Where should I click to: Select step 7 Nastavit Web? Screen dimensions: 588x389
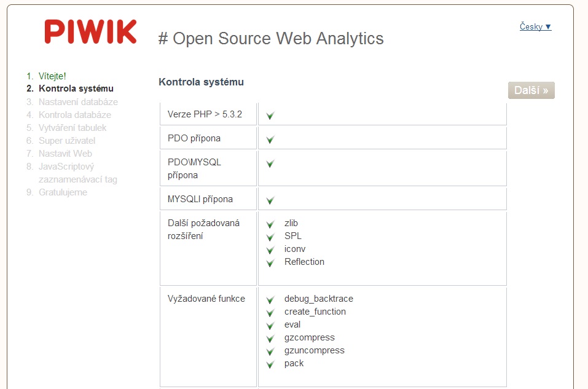click(x=65, y=154)
